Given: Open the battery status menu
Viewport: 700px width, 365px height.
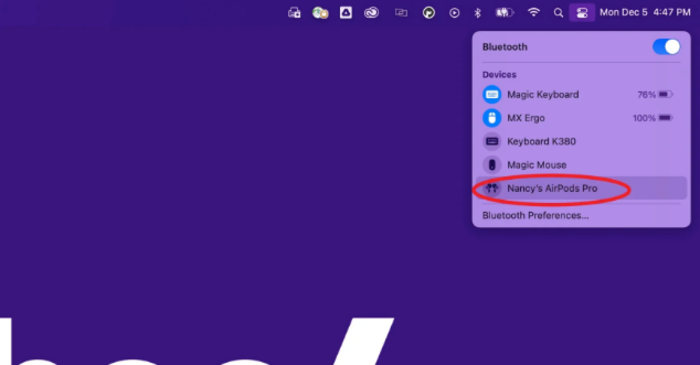Looking at the screenshot, I should (x=505, y=13).
